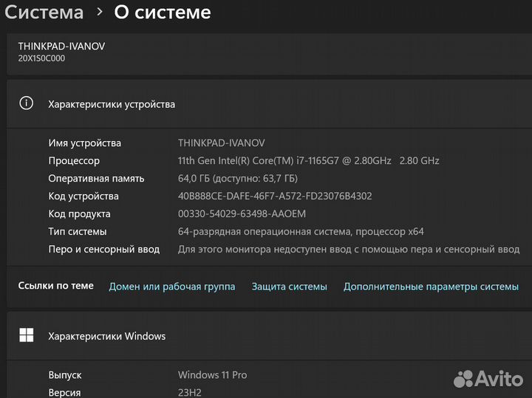Click the Выпуск label

pos(65,375)
